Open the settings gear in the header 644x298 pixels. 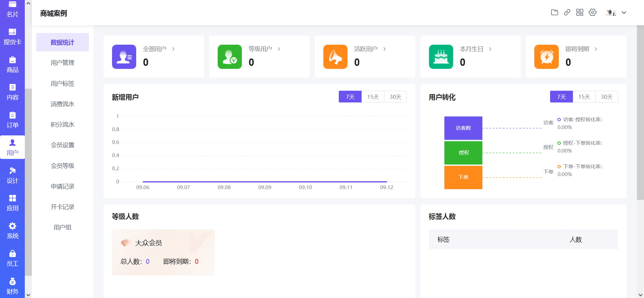[x=593, y=12]
